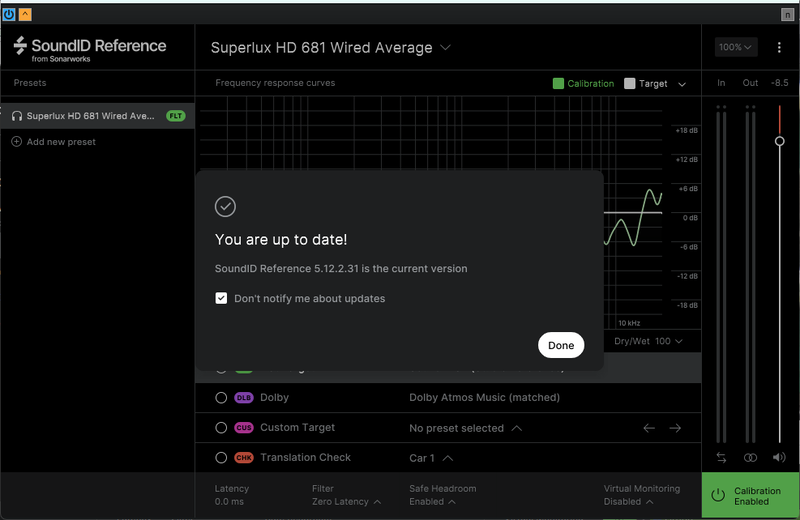Viewport: 800px width, 520px height.
Task: Click the plus icon for Add new preset
Action: point(16,141)
